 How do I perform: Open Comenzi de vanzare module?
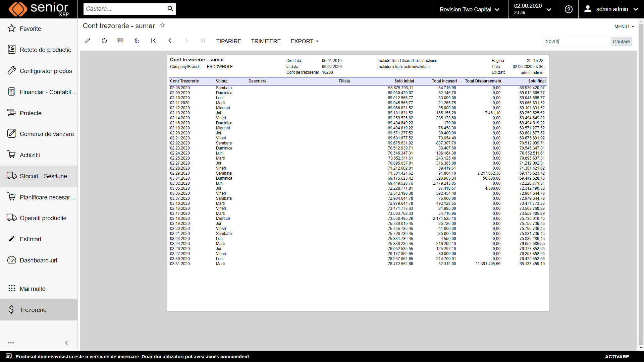tap(39, 134)
